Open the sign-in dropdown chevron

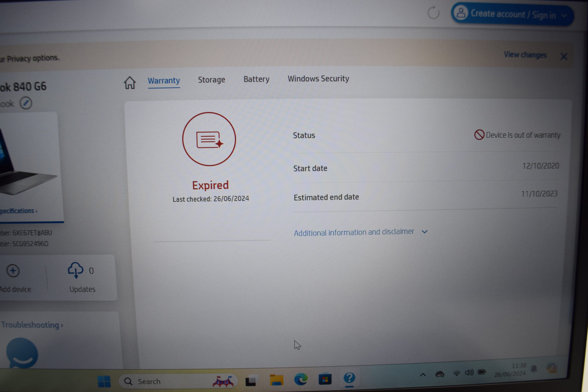[564, 15]
